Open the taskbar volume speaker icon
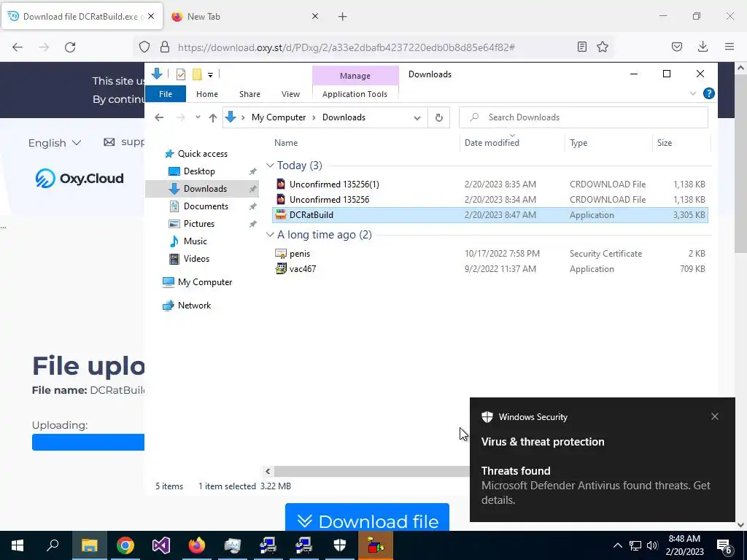 [652, 545]
